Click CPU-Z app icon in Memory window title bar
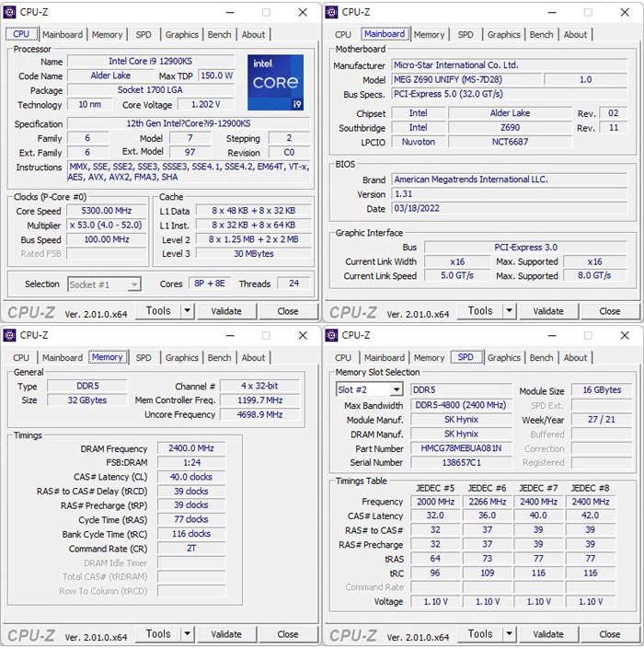The height and width of the screenshot is (649, 644). [x=9, y=335]
